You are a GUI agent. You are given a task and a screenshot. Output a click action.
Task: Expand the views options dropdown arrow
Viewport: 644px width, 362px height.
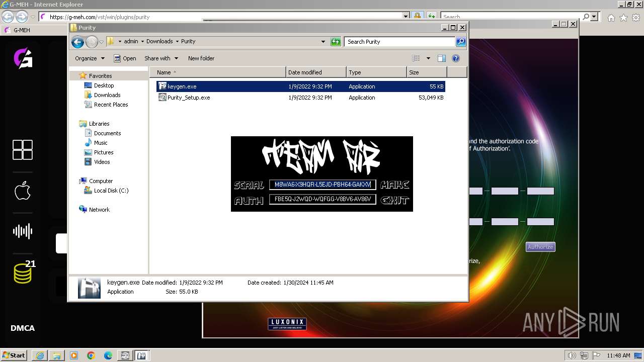coord(428,58)
